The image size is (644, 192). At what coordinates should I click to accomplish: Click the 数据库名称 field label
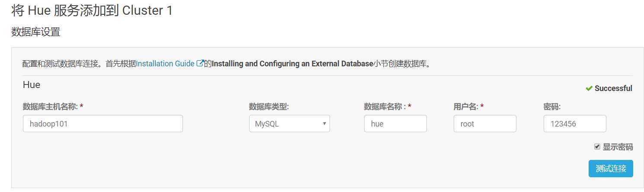click(x=385, y=107)
